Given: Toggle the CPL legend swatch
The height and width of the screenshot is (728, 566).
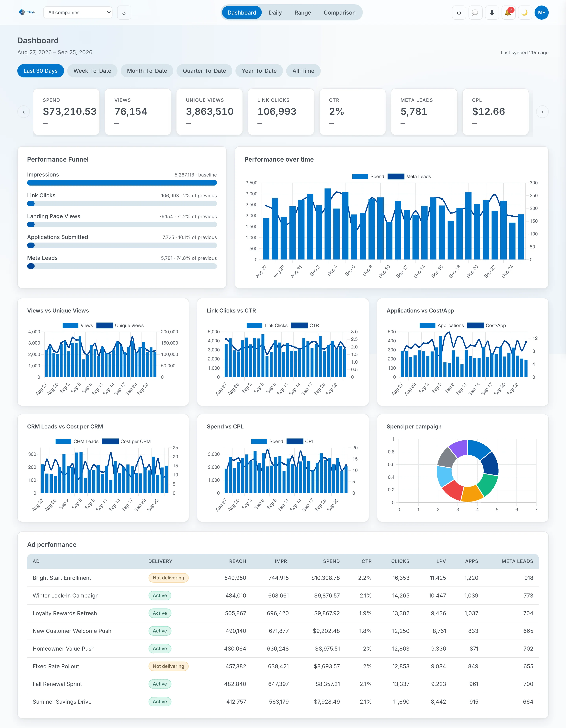Looking at the screenshot, I should 295,441.
